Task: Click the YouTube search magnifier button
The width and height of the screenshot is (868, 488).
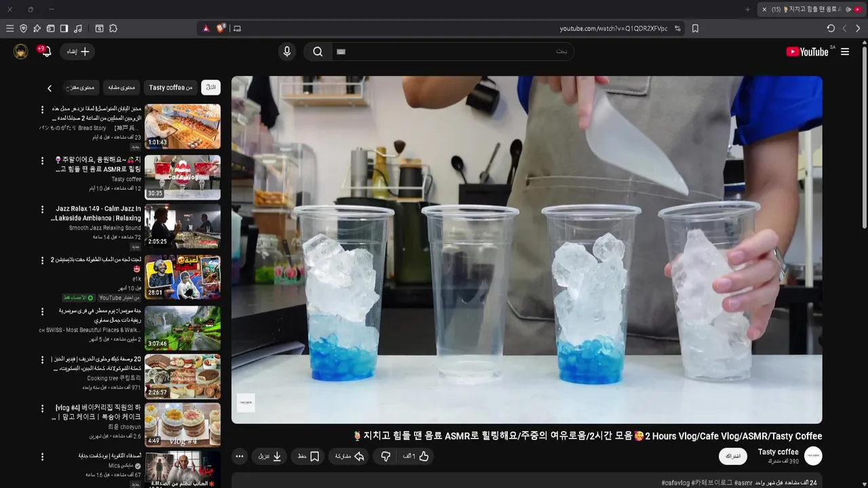Action: coord(317,52)
